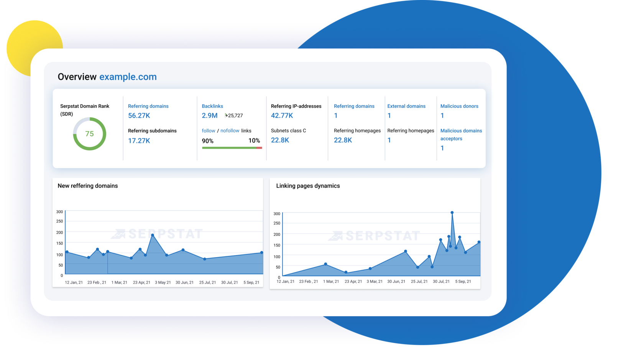Open Referring domains link above value 1

(354, 106)
